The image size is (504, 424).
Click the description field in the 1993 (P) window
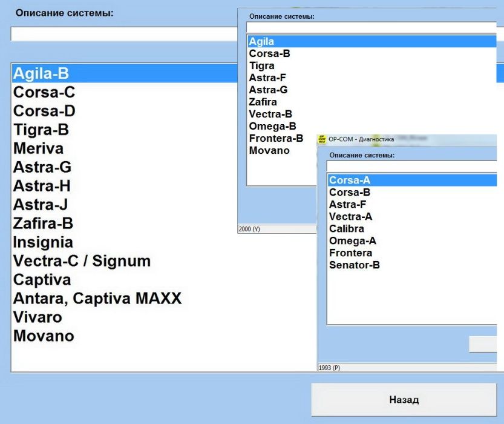tap(412, 166)
